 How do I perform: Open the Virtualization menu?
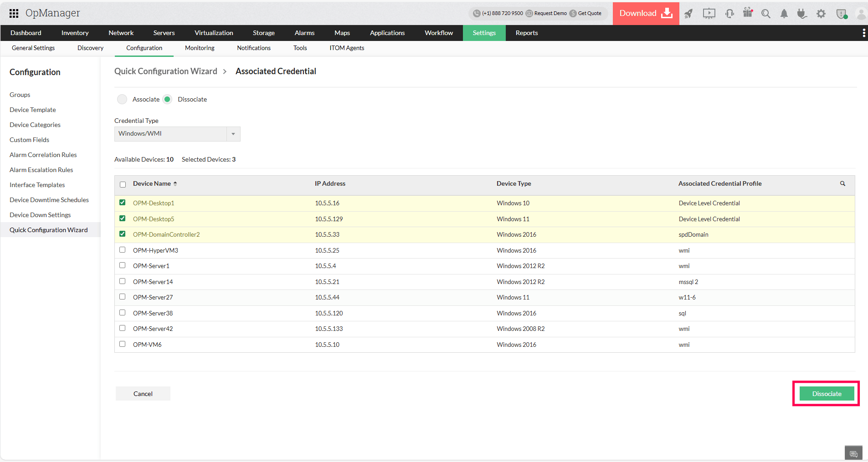coord(213,33)
